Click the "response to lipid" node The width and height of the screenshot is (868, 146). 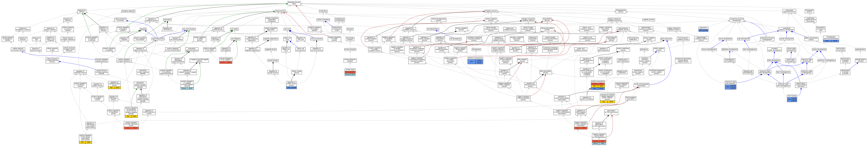point(36,39)
